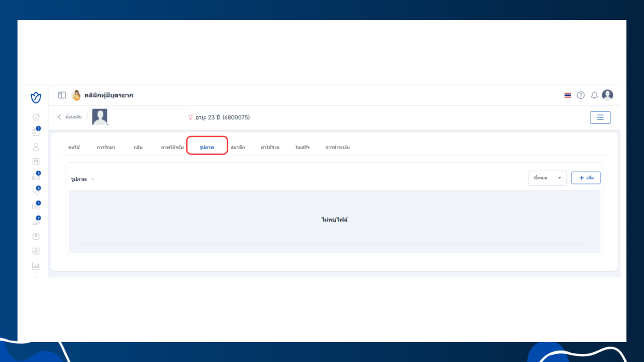The height and width of the screenshot is (362, 644).
Task: Switch to the การชำระเงิน tab
Action: point(338,148)
